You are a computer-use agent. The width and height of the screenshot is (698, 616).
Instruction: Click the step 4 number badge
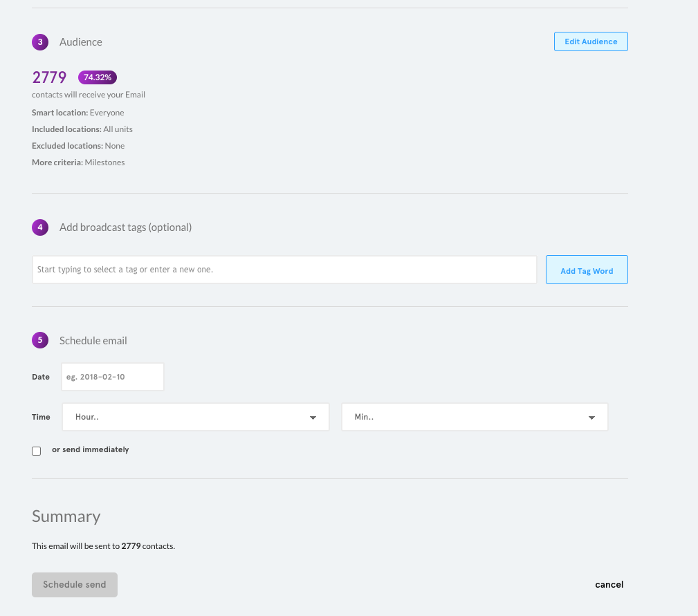coord(40,227)
